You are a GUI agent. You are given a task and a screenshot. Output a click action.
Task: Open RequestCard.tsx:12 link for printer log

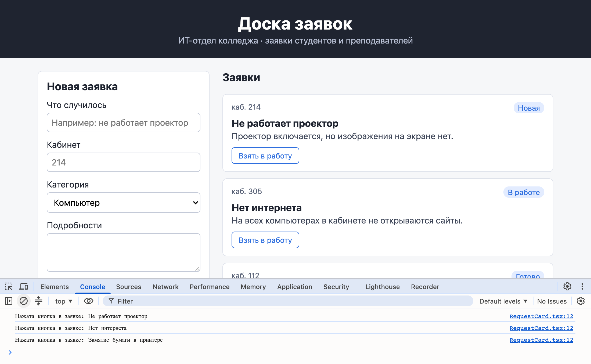(x=541, y=340)
